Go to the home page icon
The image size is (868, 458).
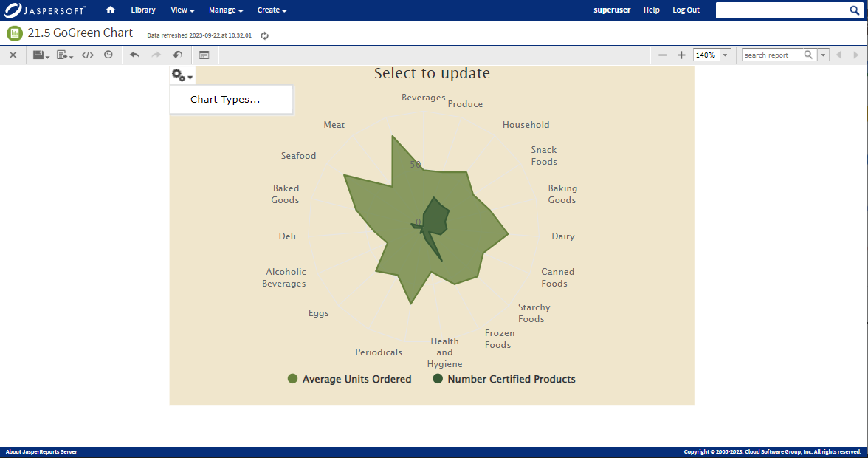click(x=110, y=10)
